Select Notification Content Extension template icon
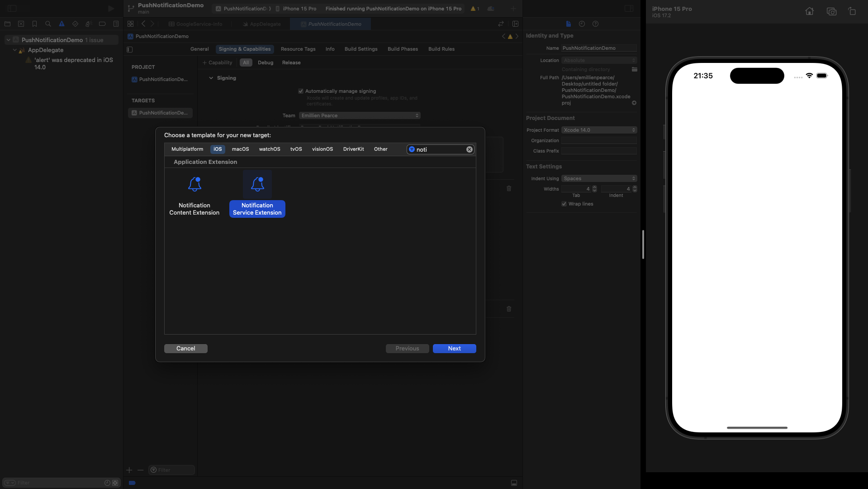This screenshot has height=489, width=868. [x=194, y=184]
